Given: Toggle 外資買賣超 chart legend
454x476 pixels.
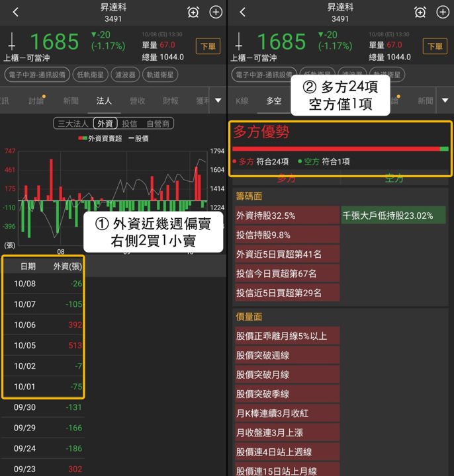Looking at the screenshot, I should pyautogui.click(x=101, y=138).
